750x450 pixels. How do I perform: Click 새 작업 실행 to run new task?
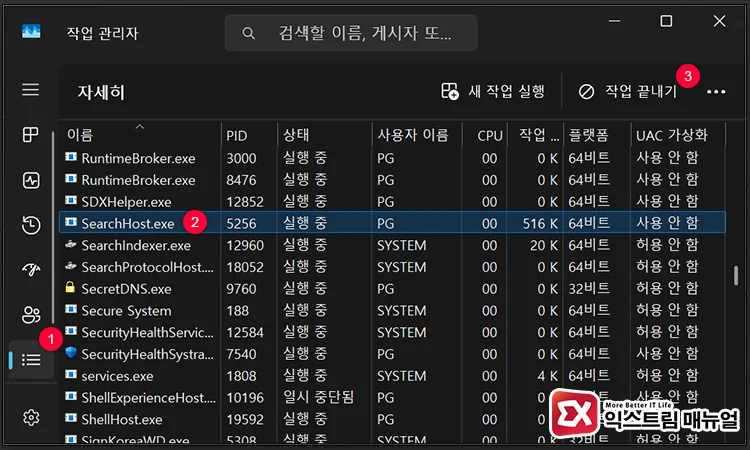click(493, 91)
